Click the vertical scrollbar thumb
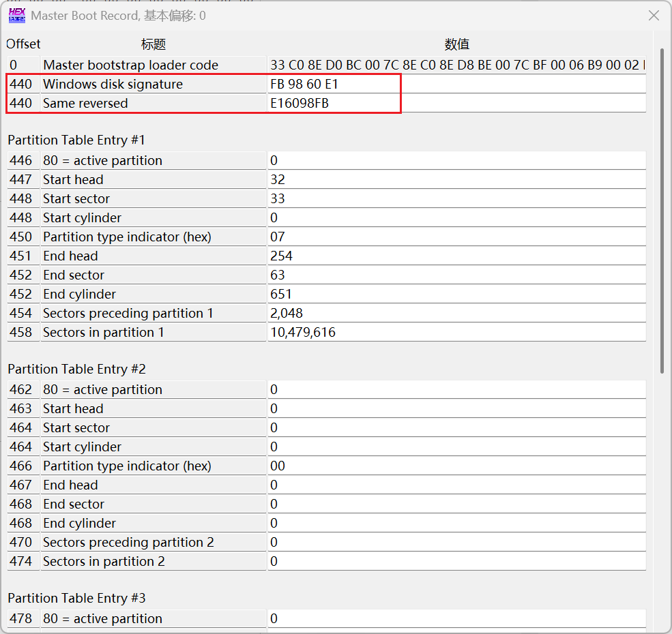 (662, 210)
